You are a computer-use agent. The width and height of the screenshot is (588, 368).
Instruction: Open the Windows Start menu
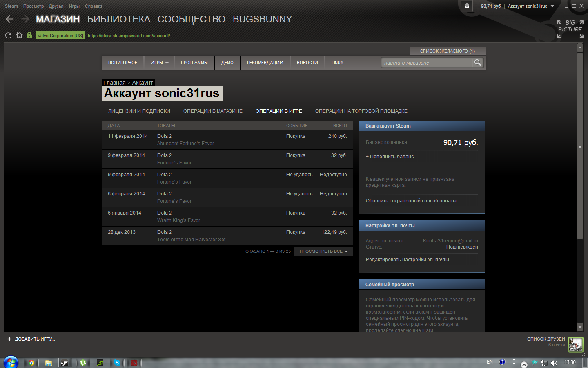[11, 363]
